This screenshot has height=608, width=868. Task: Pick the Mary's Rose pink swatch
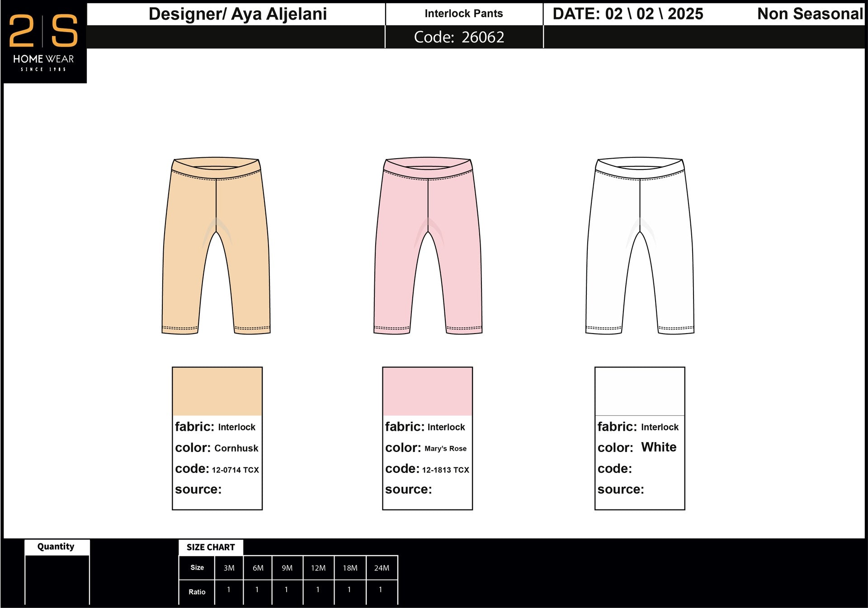[x=427, y=391]
